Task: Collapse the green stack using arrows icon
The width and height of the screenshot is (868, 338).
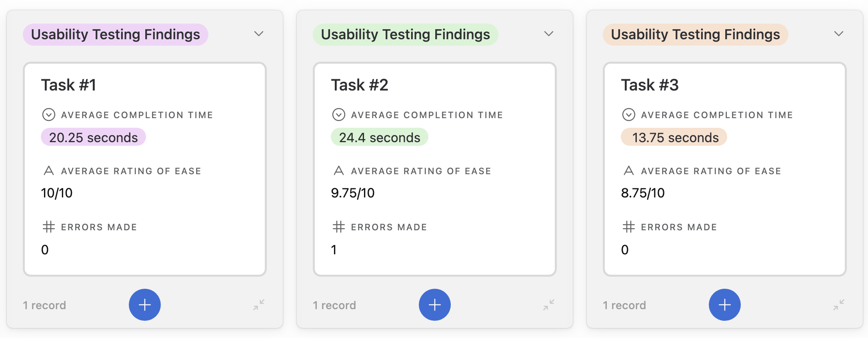Action: 549,305
